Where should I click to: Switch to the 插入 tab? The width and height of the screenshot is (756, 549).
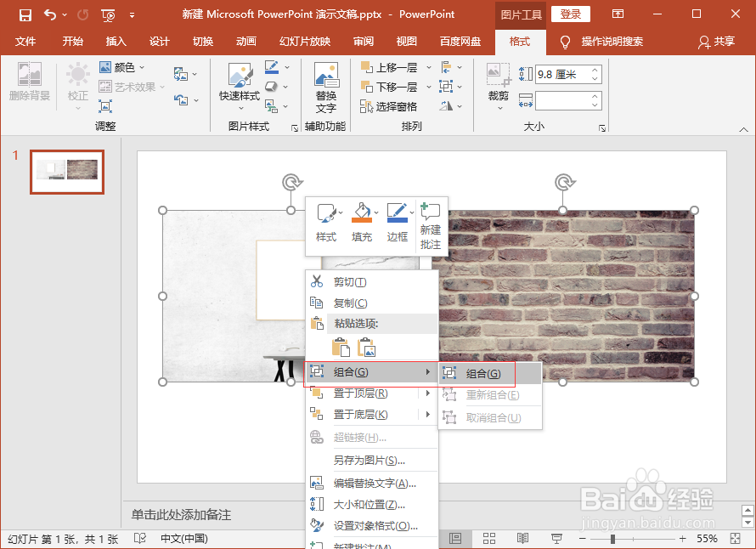coord(116,42)
